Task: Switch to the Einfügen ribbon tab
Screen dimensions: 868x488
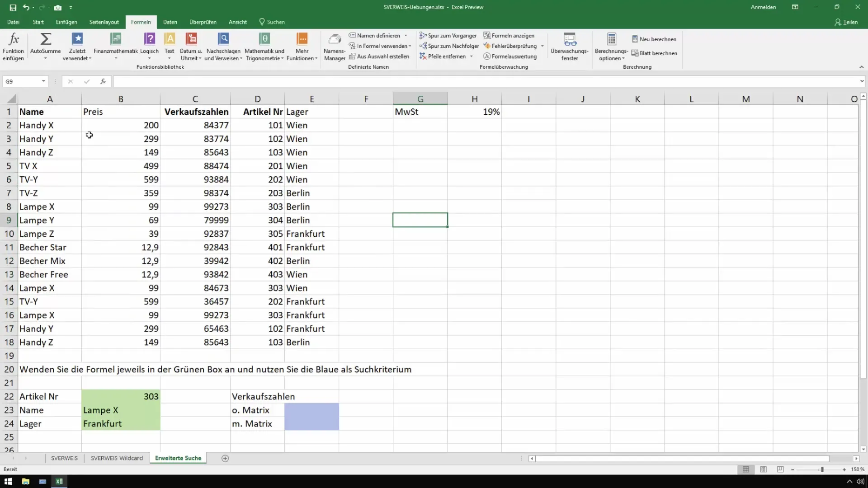Action: tap(66, 22)
